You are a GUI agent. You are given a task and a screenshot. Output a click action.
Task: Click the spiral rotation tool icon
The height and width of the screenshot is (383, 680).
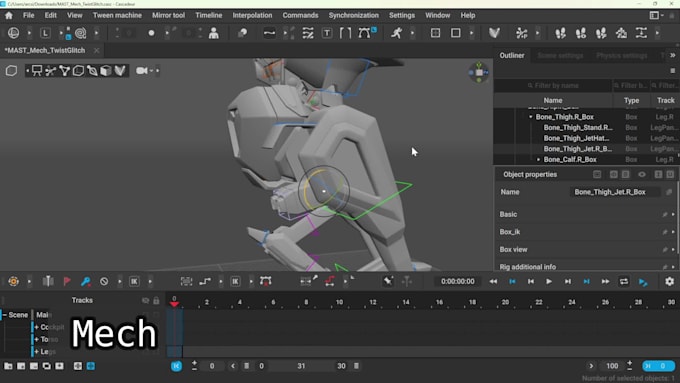click(x=81, y=33)
